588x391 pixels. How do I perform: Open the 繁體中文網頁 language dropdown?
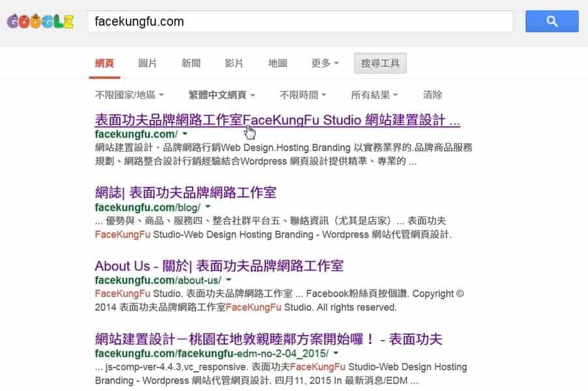[222, 95]
